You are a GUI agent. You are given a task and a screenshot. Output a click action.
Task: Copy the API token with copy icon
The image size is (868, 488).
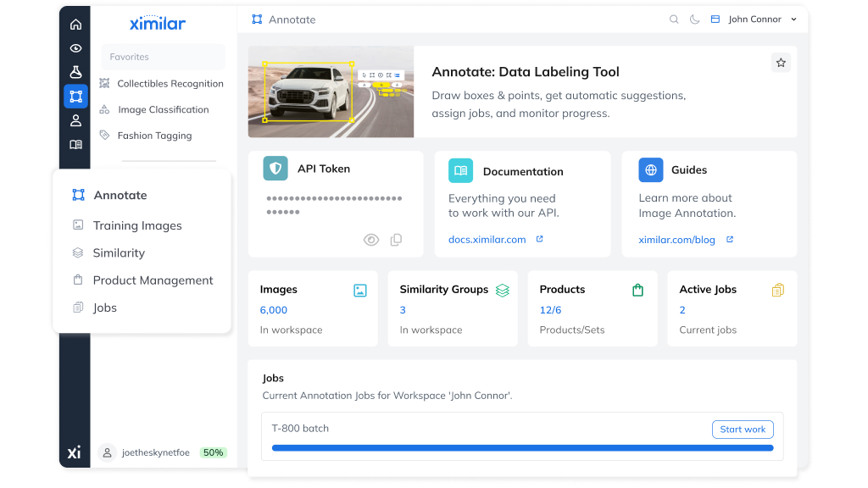(396, 240)
